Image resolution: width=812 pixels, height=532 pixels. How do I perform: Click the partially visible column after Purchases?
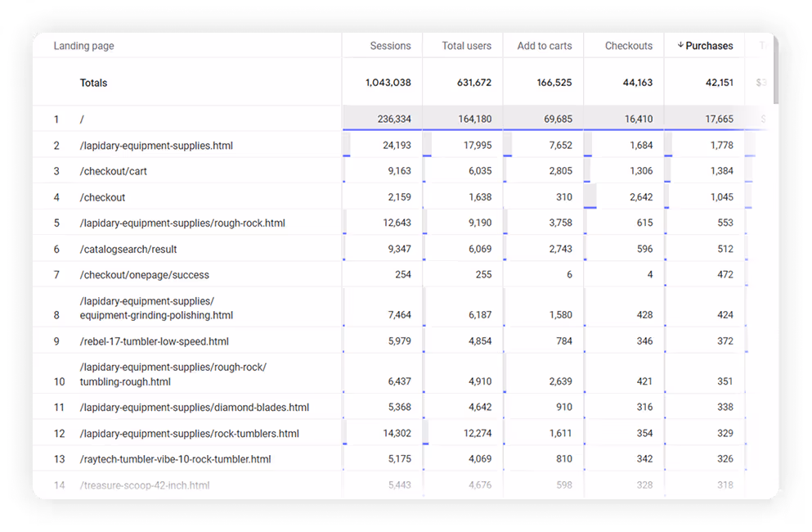(x=764, y=46)
